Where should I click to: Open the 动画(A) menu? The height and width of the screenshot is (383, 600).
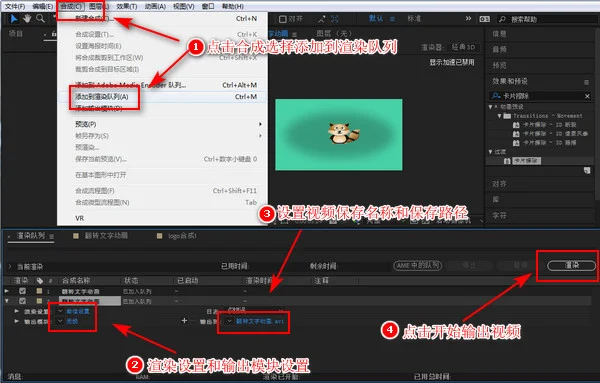click(x=155, y=6)
